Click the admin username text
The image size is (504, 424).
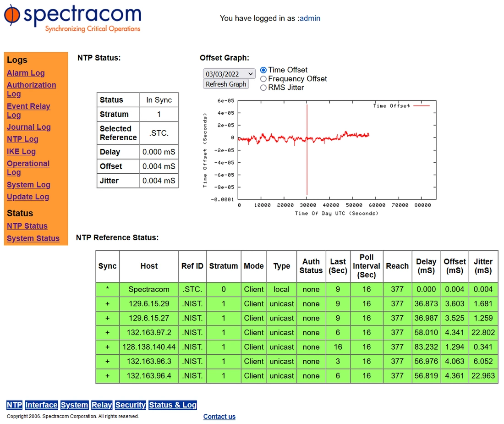[x=310, y=18]
